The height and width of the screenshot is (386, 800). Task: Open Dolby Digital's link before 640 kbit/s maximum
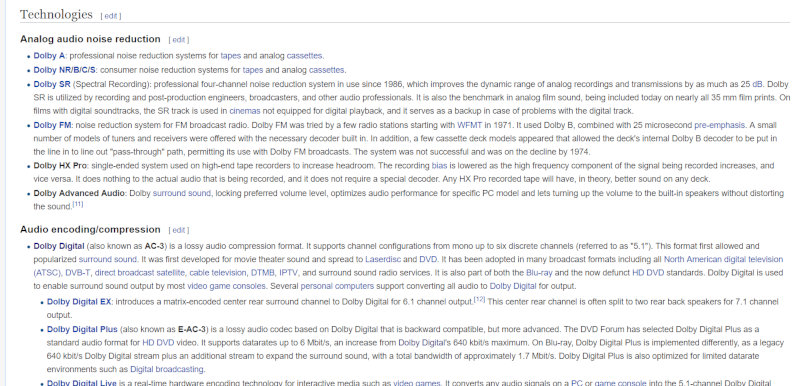423,342
